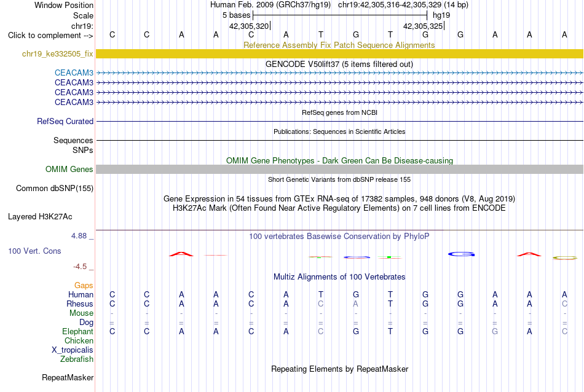Screen dimensions: 584x392
Task: Open Short Genetic Variants from dbSNP title
Action: pyautogui.click(x=339, y=179)
